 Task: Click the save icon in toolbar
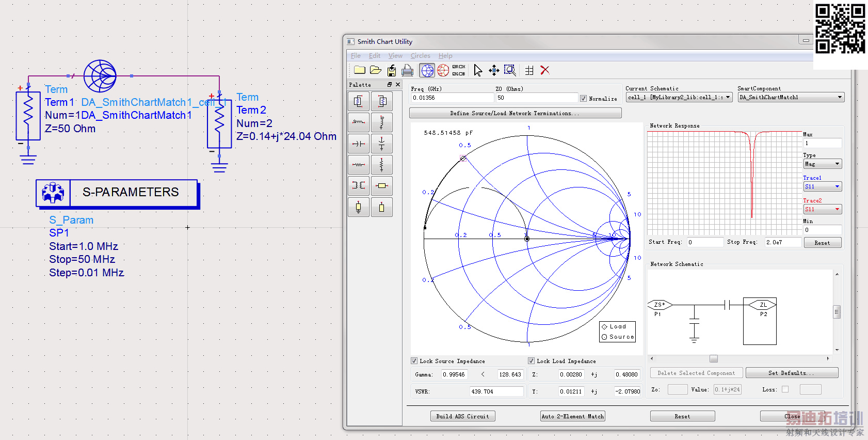point(392,71)
